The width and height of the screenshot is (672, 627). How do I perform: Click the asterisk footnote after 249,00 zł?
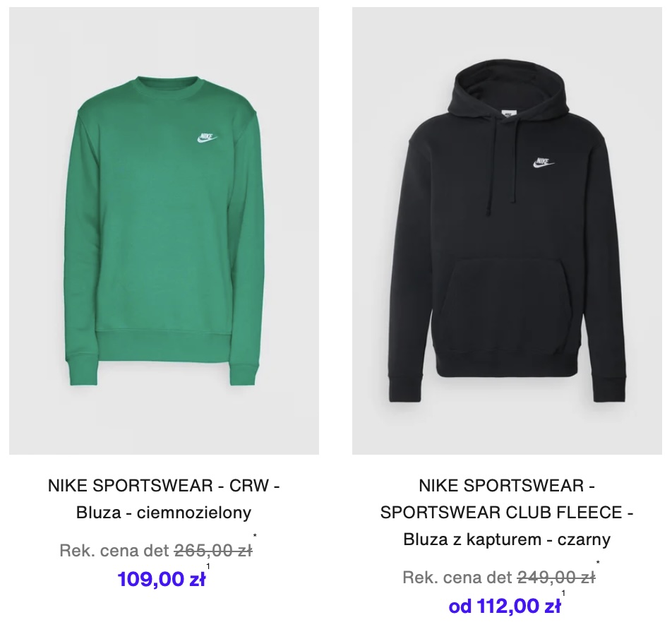point(599,563)
